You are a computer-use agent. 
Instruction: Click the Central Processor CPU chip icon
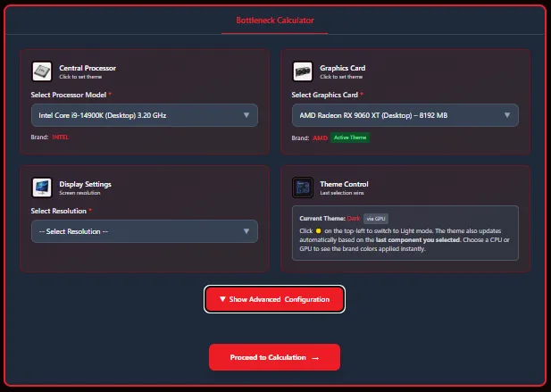(42, 71)
